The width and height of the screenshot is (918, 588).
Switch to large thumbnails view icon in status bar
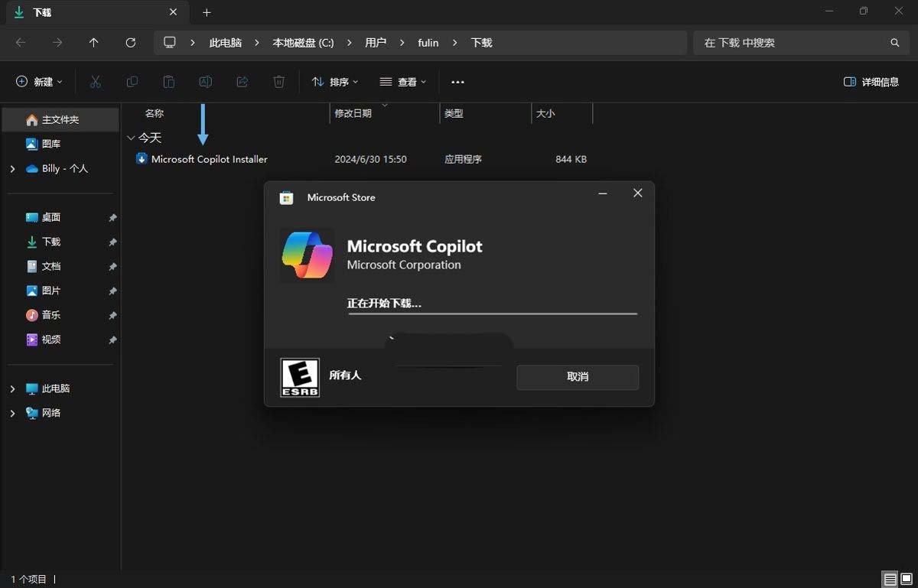point(905,579)
